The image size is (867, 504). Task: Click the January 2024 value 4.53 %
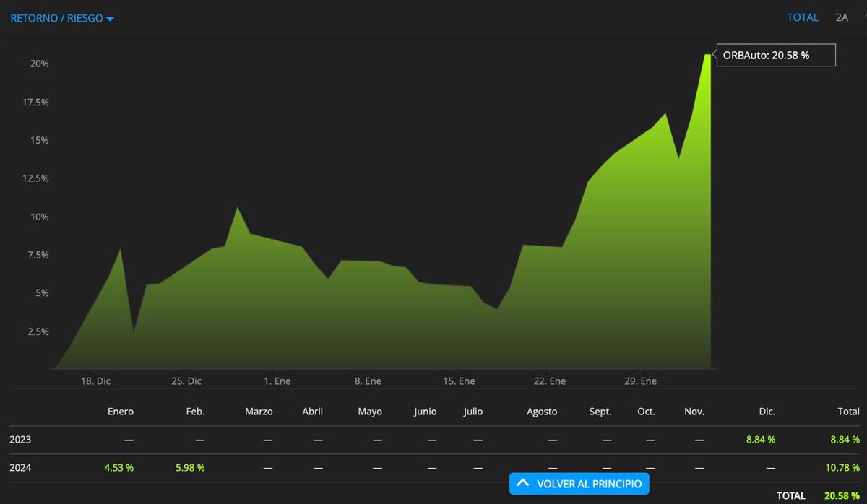118,467
